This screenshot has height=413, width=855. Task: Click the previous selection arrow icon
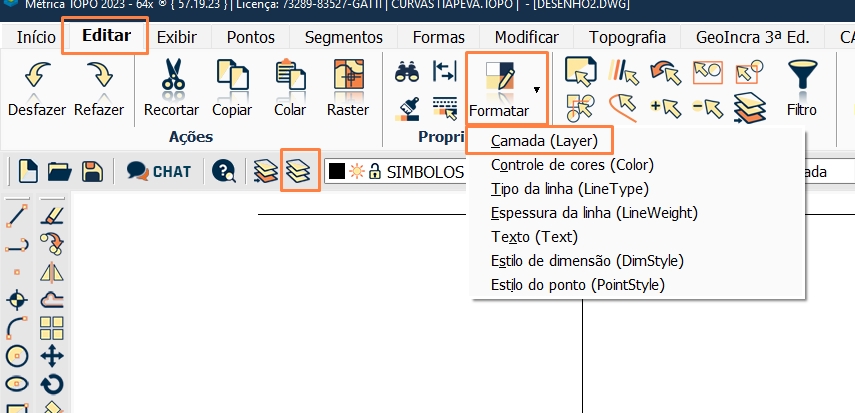pyautogui.click(x=666, y=72)
